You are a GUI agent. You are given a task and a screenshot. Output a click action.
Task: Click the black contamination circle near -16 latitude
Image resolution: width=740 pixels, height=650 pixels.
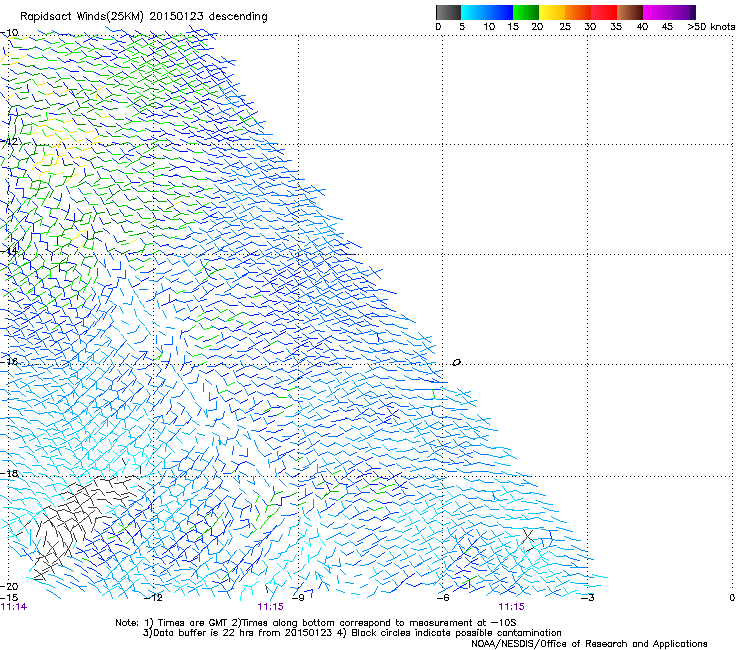coord(456,363)
